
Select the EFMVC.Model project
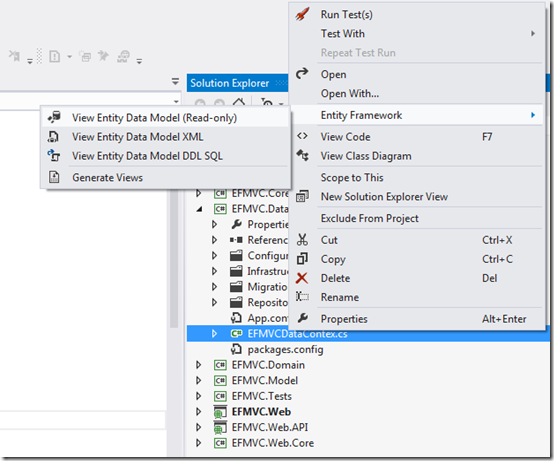click(265, 380)
